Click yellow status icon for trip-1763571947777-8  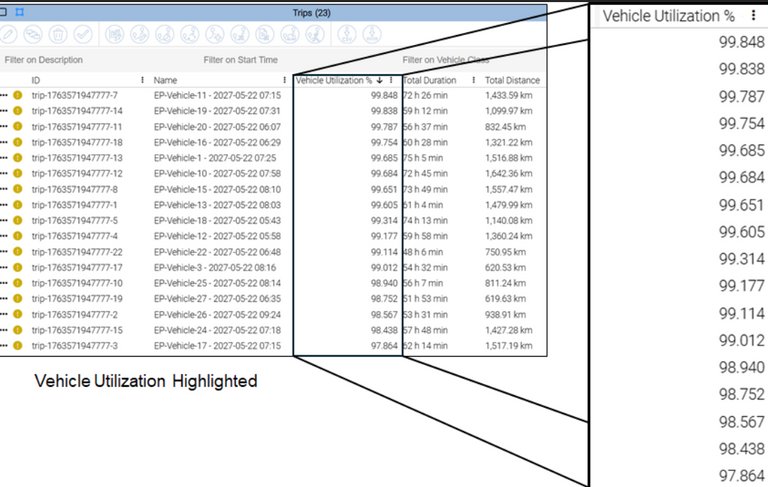click(18, 189)
